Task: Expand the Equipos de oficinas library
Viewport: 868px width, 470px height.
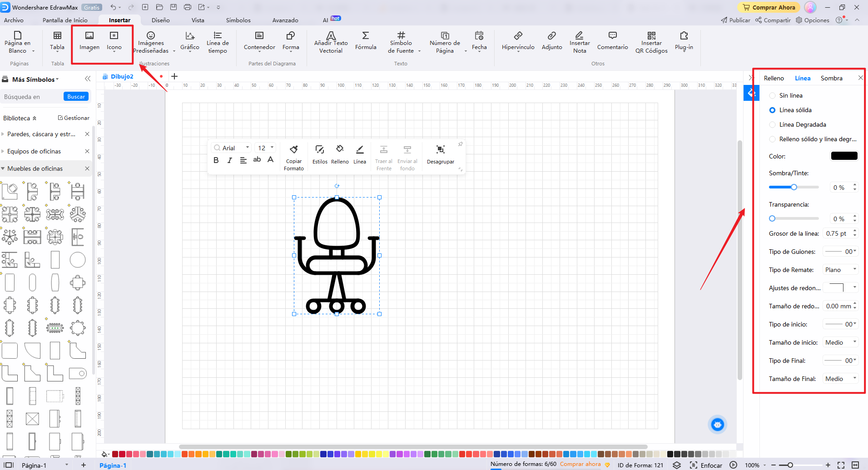Action: (34, 151)
